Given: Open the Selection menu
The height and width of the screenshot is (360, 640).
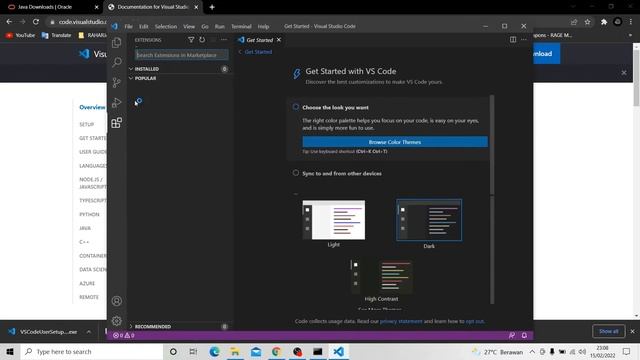Looking at the screenshot, I should pos(166,26).
